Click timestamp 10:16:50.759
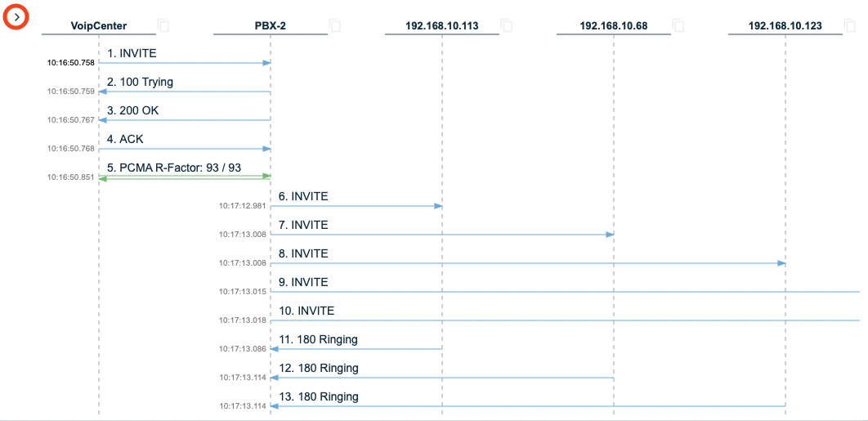868x421 pixels. click(71, 92)
